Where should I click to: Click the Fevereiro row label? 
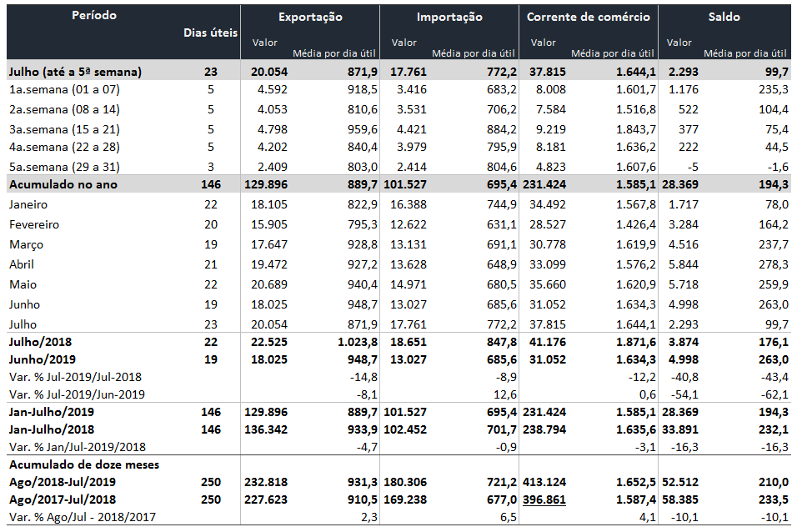[x=33, y=224]
